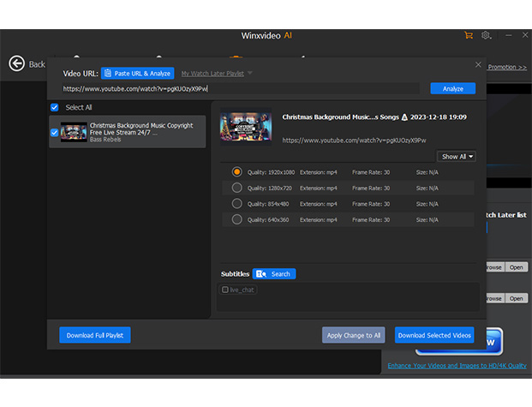Screen dimensions: 532x407
Task: Click the Analyze button
Action: 452,88
